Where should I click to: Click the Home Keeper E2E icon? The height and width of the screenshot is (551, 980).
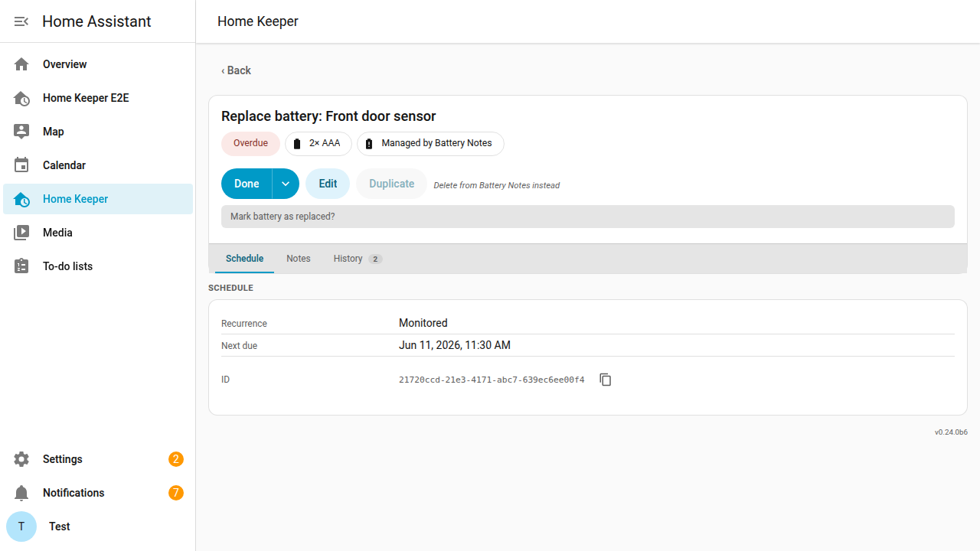click(21, 98)
